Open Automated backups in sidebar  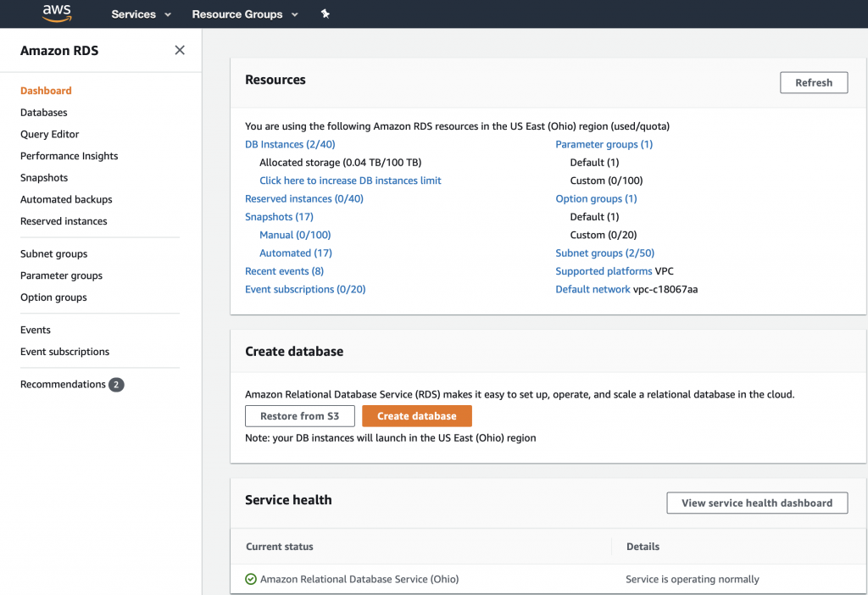(x=66, y=199)
